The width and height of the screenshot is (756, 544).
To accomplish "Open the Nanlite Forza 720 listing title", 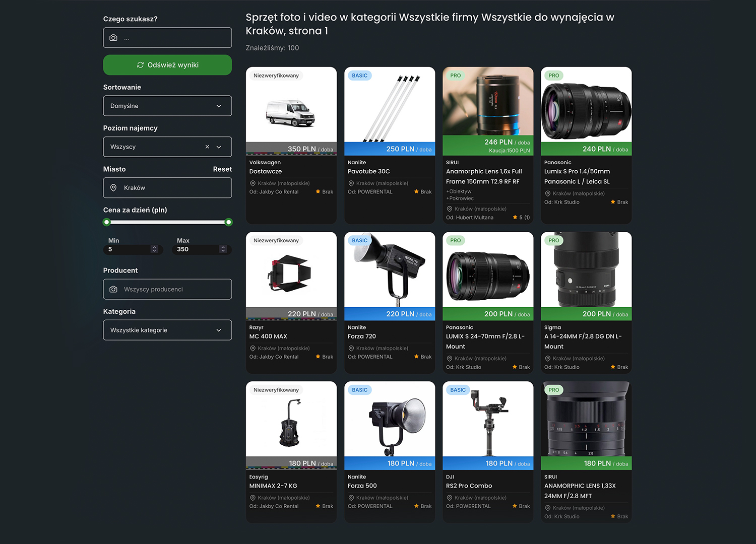I will [x=361, y=336].
